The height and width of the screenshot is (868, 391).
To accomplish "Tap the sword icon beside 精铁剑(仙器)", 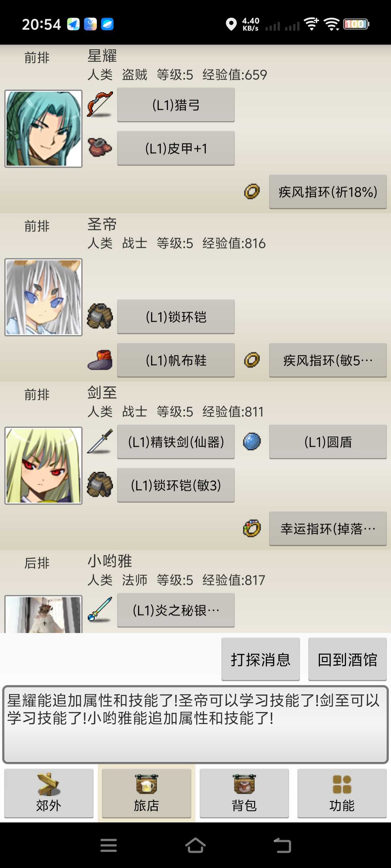I will pos(100,441).
